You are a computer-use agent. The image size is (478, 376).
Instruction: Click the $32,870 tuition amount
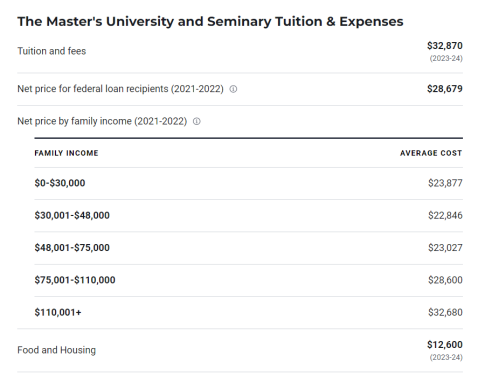tap(445, 46)
